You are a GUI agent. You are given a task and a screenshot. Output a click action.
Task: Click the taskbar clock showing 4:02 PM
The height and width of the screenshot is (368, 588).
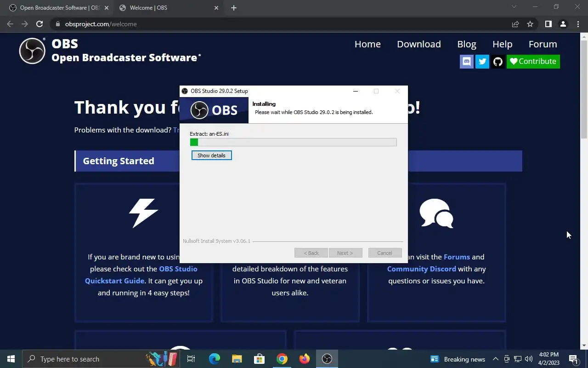pyautogui.click(x=548, y=359)
